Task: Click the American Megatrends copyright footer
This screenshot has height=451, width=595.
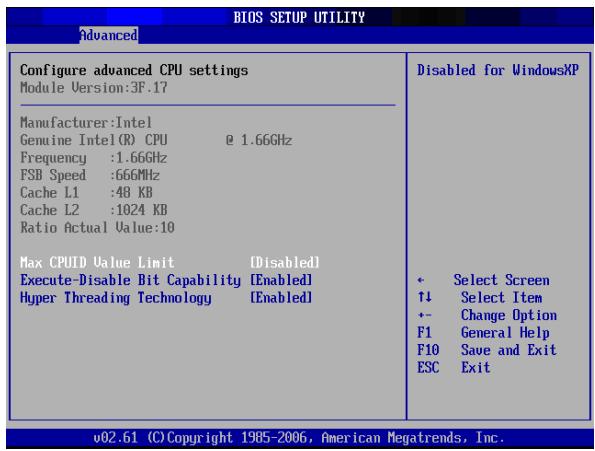Action: (x=299, y=438)
